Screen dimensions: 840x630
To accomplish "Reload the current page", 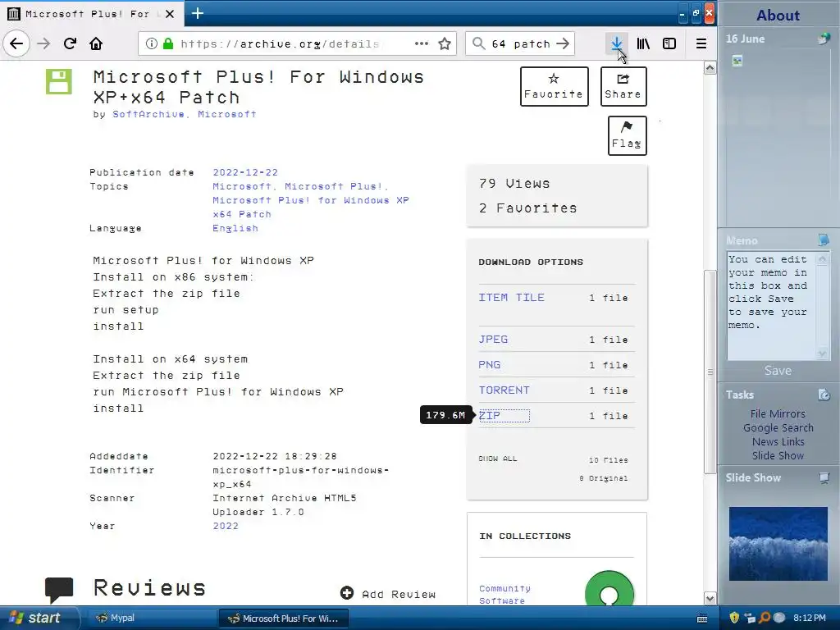I will [70, 43].
